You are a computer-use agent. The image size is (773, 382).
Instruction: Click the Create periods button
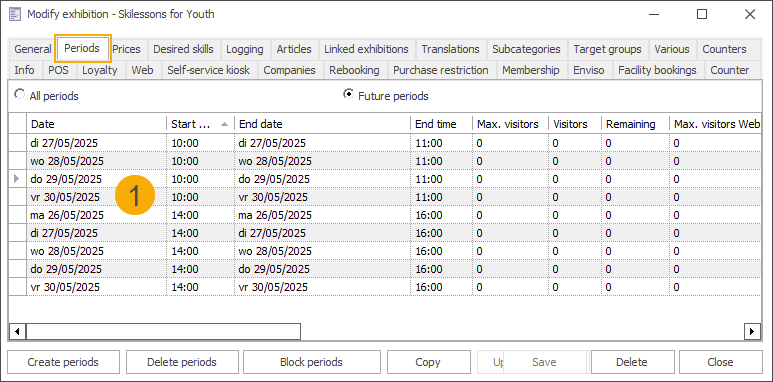63,362
